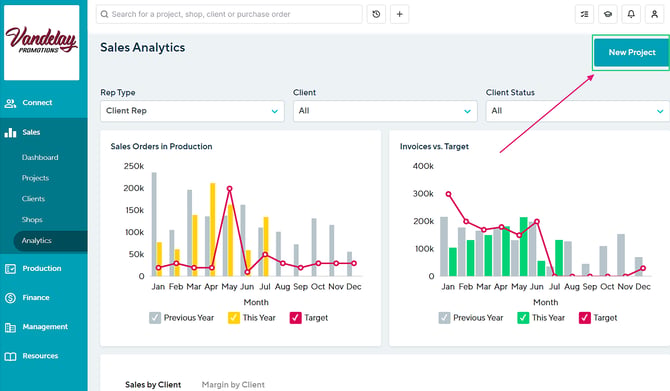
Task: Click the Resources book icon
Action: pos(10,356)
